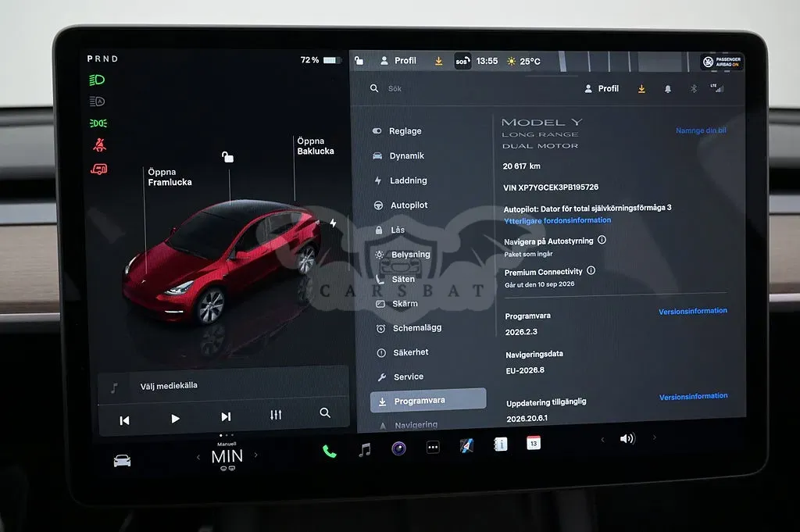Tap the lock icon in top status bar
This screenshot has width=800, height=532.
click(x=359, y=61)
